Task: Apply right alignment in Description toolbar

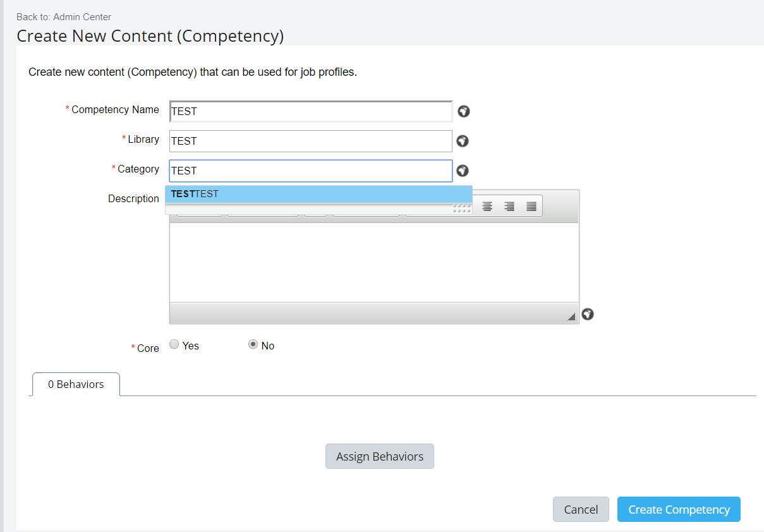Action: pos(509,207)
